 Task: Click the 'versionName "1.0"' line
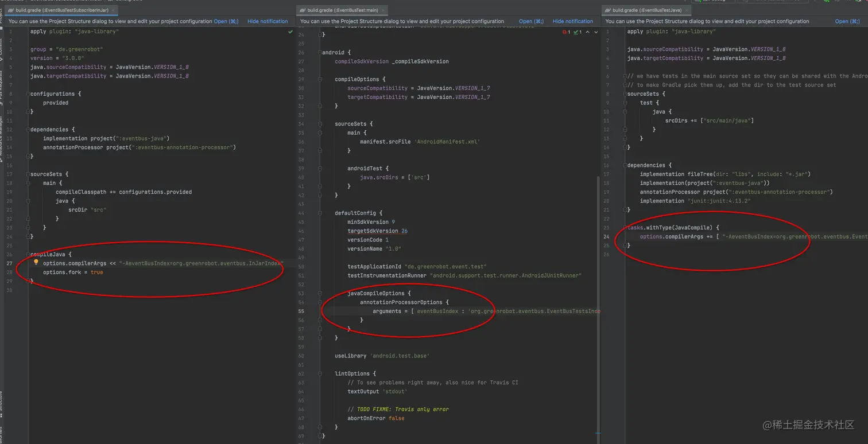coord(374,249)
